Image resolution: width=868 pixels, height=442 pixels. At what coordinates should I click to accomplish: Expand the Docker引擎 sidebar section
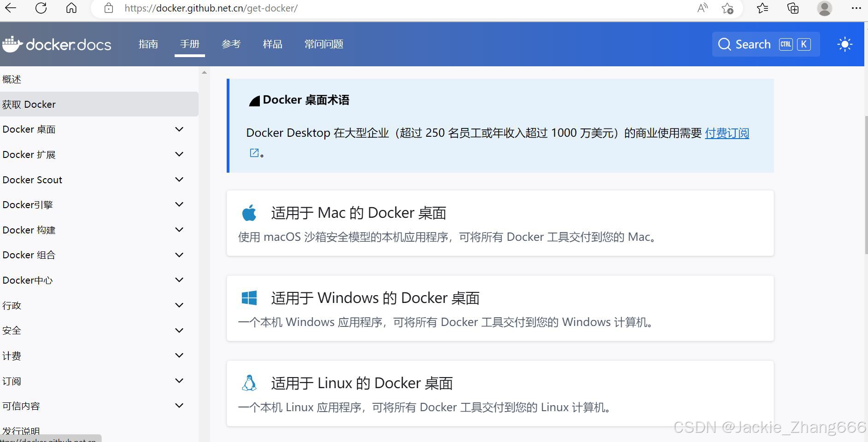(x=179, y=204)
